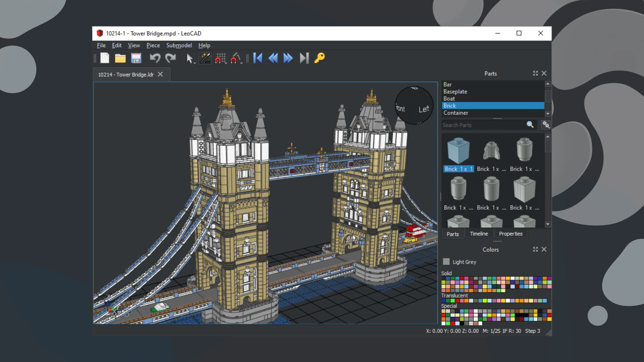Image resolution: width=644 pixels, height=362 pixels.
Task: Open the snap rotate dropdown arrow
Action: coord(241,63)
